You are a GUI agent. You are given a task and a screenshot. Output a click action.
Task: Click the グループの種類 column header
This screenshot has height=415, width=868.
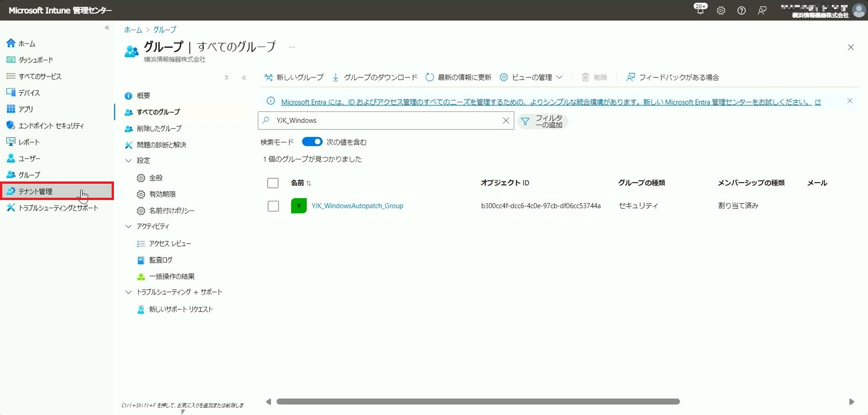click(x=642, y=183)
